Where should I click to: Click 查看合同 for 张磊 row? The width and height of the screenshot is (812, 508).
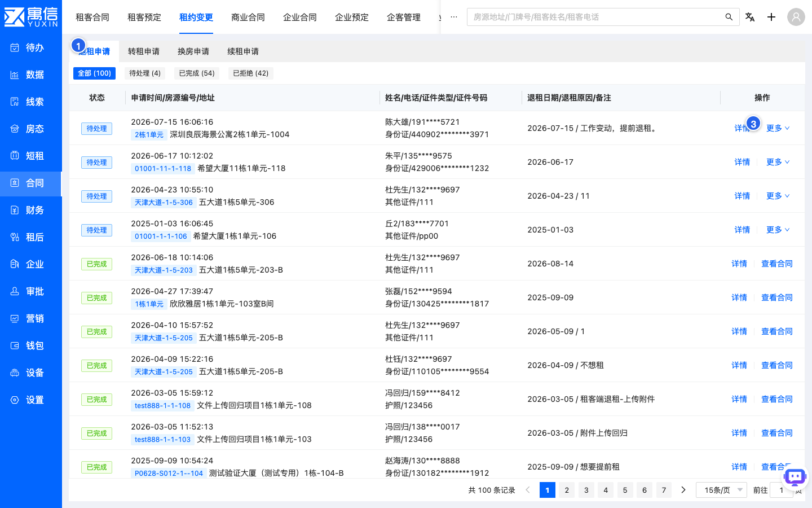coord(777,297)
